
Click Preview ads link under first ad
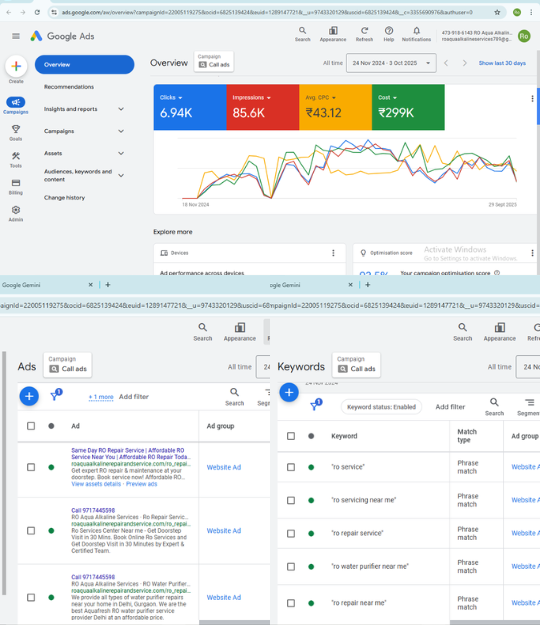141,484
